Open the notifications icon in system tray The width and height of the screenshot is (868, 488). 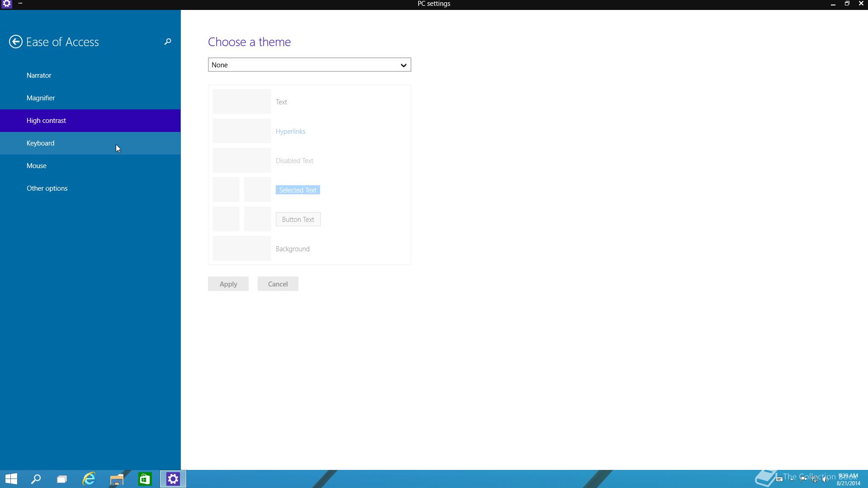click(x=779, y=479)
